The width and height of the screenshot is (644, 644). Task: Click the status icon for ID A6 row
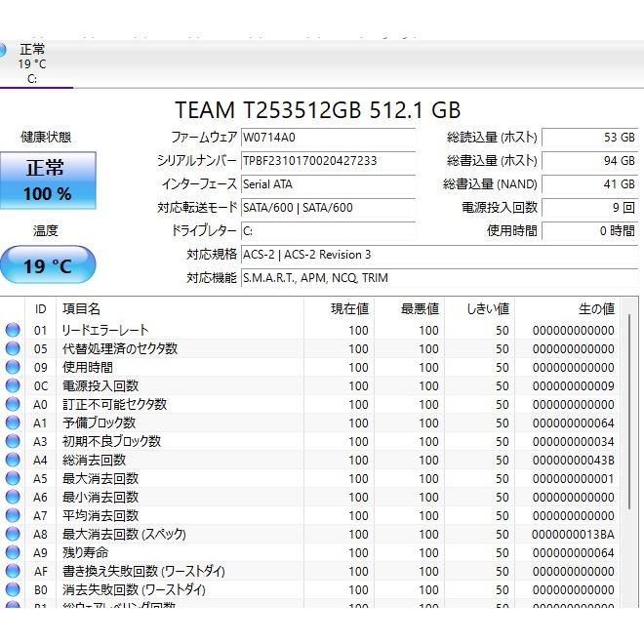(x=13, y=497)
